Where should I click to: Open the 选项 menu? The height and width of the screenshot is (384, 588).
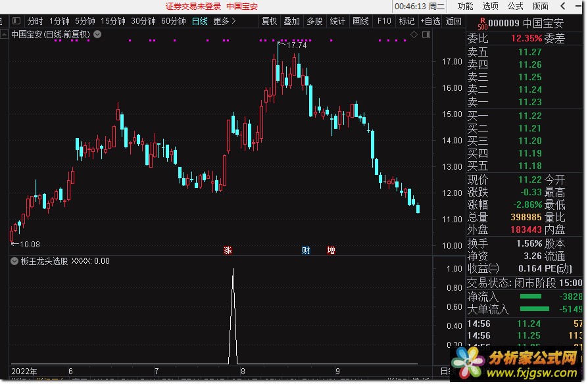[491, 6]
